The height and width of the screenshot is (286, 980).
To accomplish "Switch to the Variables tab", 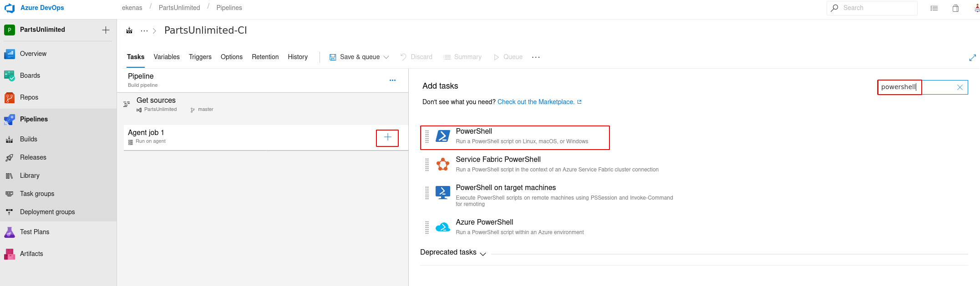I will pyautogui.click(x=167, y=57).
